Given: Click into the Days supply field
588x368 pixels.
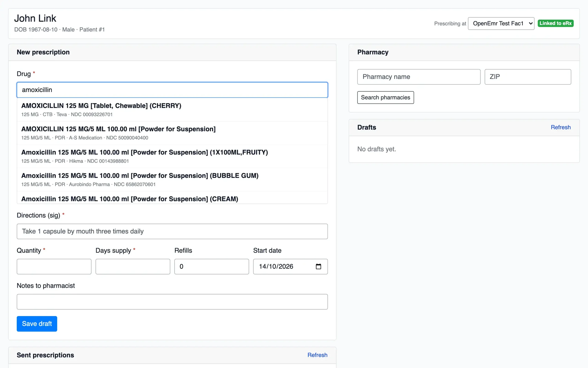Looking at the screenshot, I should [133, 267].
